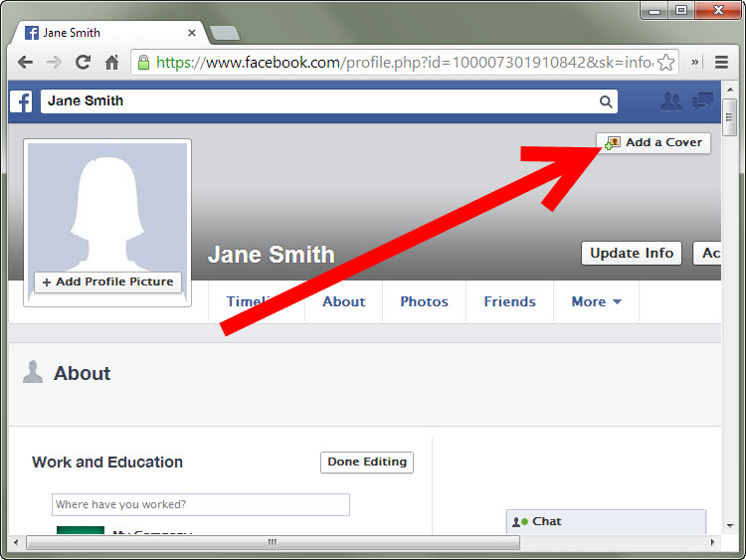The height and width of the screenshot is (560, 746).
Task: Switch to the Photos tab
Action: (x=425, y=301)
